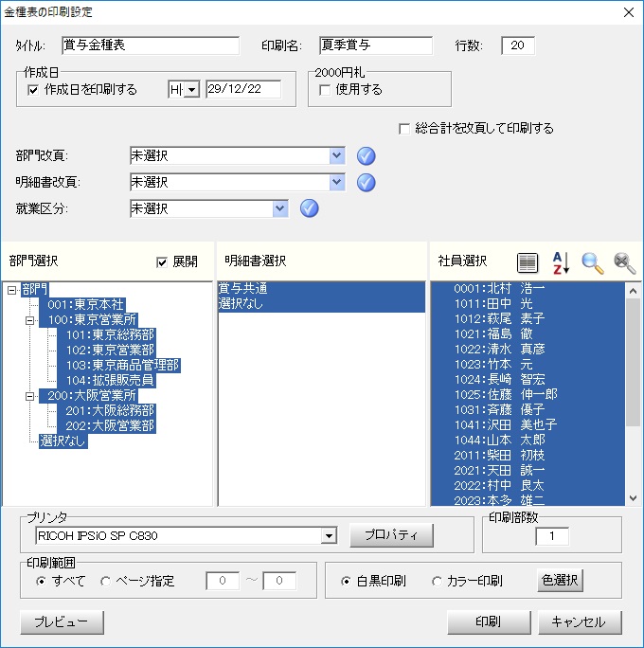Click the プロパティ button
Viewport: 644px width, 648px height.
click(391, 535)
